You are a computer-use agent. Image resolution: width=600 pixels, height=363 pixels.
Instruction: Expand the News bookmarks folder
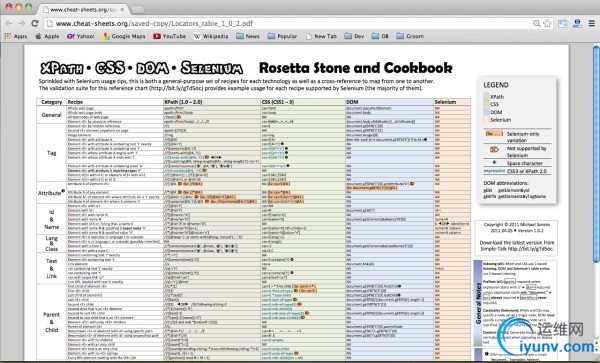[248, 36]
